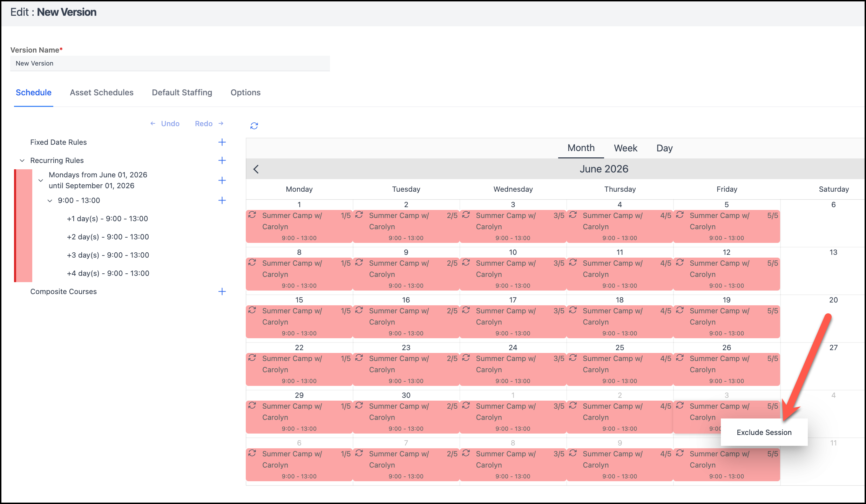Choose Exclude Session from context menu
This screenshot has width=866, height=504.
point(764,433)
